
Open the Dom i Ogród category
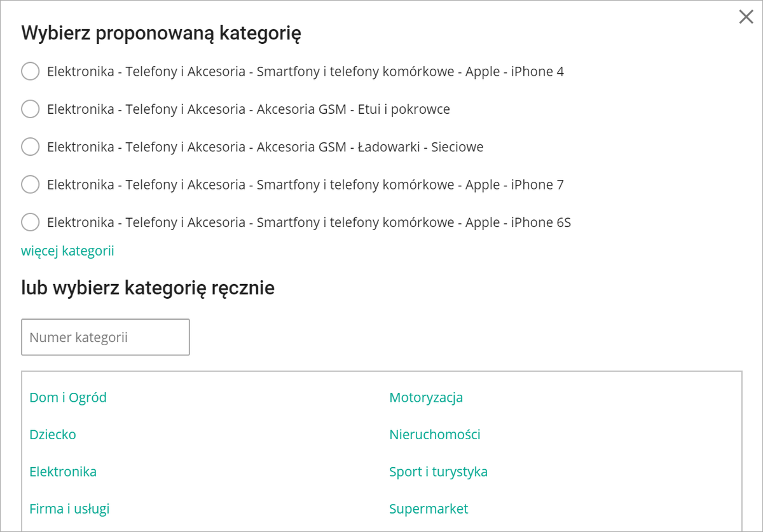pyautogui.click(x=68, y=397)
